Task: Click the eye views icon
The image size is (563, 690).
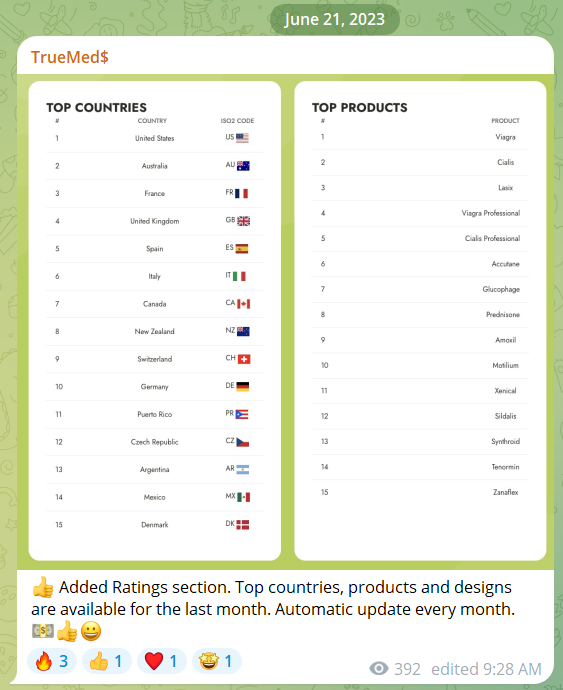Action: [x=379, y=669]
